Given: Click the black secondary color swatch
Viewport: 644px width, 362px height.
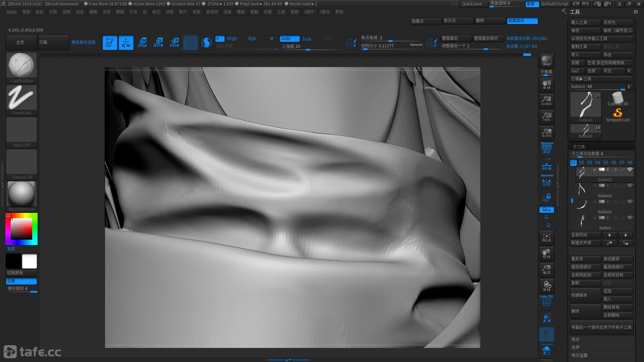Looking at the screenshot, I should (x=13, y=261).
